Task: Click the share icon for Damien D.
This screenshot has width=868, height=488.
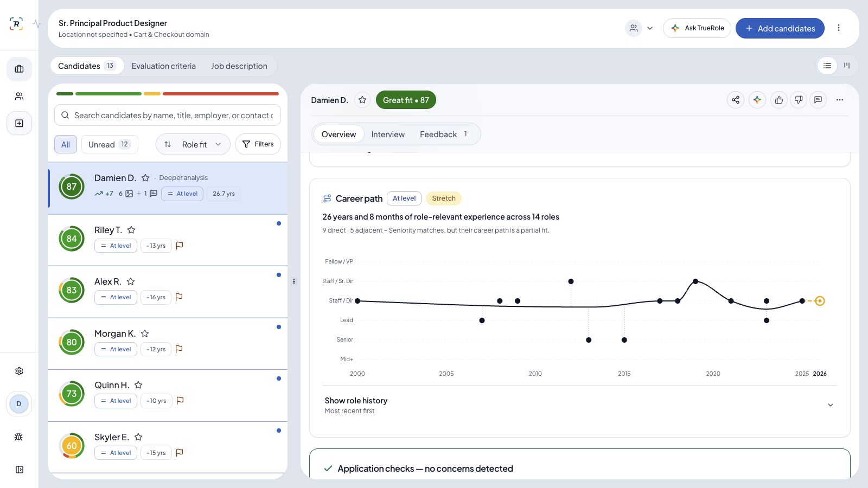Action: point(736,100)
